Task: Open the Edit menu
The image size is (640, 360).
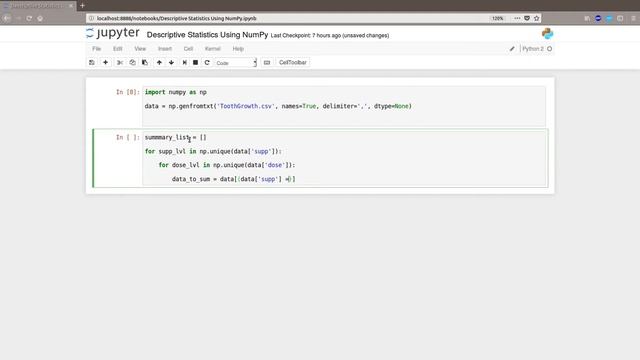Action: coord(118,49)
